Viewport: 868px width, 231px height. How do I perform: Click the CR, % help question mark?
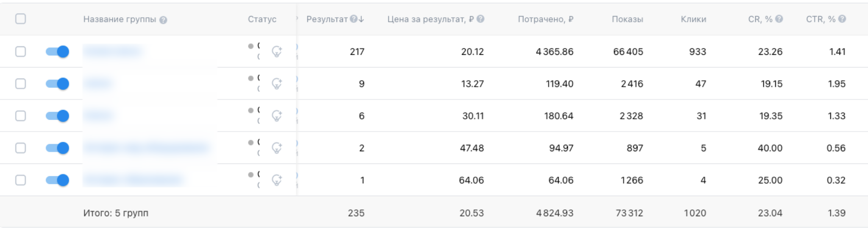pos(779,19)
